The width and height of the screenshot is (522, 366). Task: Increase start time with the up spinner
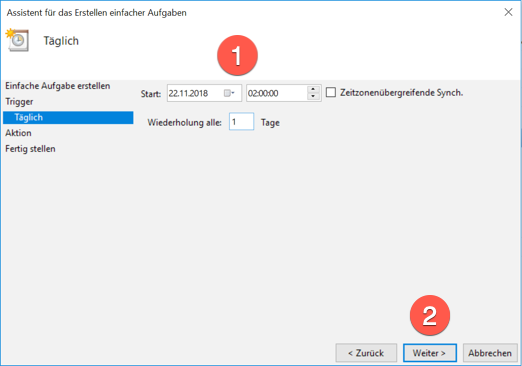point(313,89)
